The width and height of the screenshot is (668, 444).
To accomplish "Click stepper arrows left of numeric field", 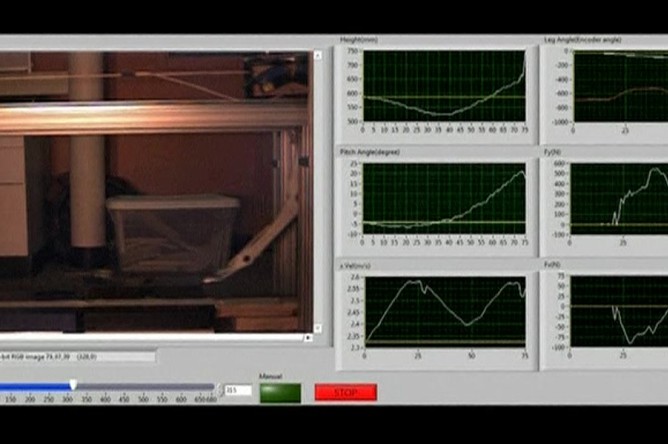I will pos(222,390).
